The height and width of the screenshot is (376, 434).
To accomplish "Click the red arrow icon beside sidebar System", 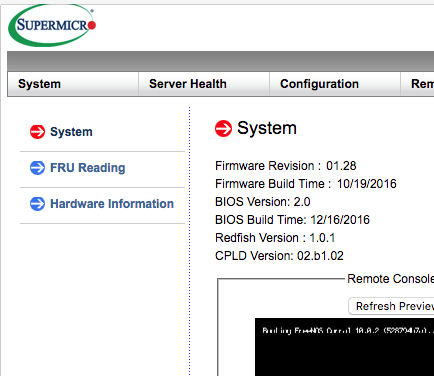I will click(37, 132).
